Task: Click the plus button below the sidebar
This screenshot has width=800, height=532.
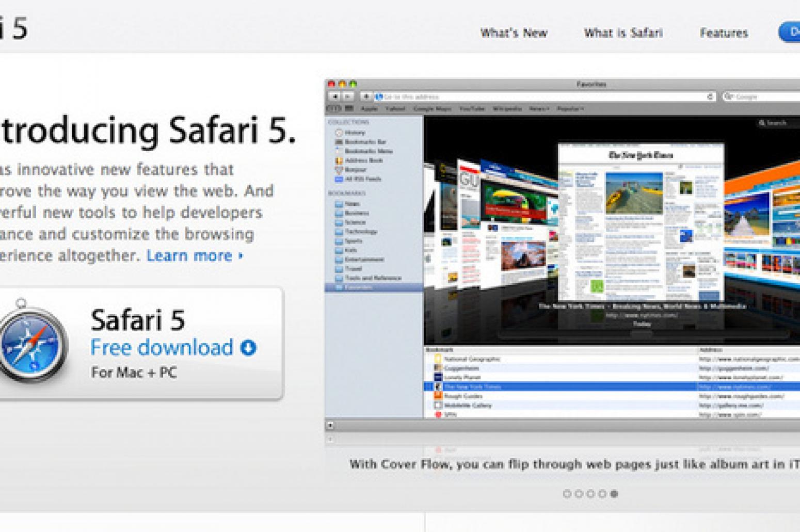Action: [331, 426]
